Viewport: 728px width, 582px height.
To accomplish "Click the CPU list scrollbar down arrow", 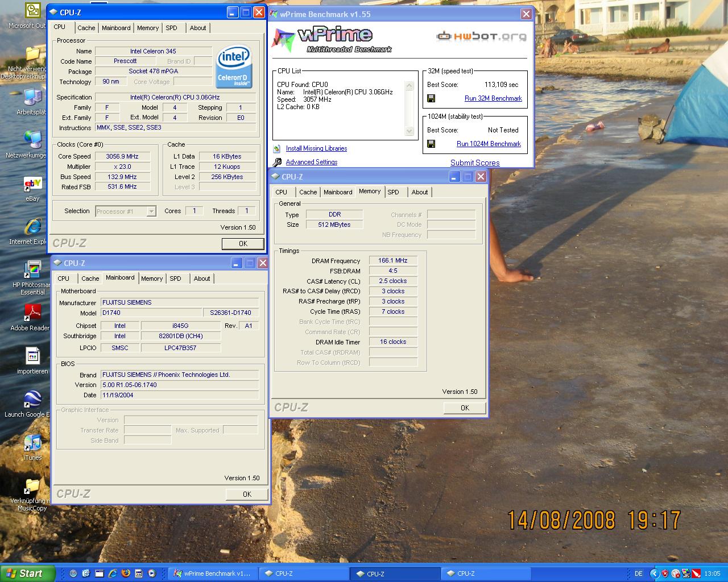I will click(409, 131).
